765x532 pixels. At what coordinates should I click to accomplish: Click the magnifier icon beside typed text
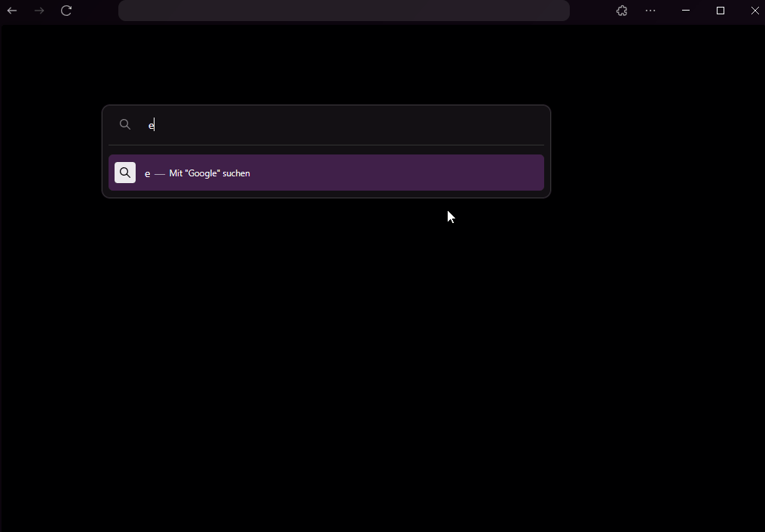tap(125, 125)
